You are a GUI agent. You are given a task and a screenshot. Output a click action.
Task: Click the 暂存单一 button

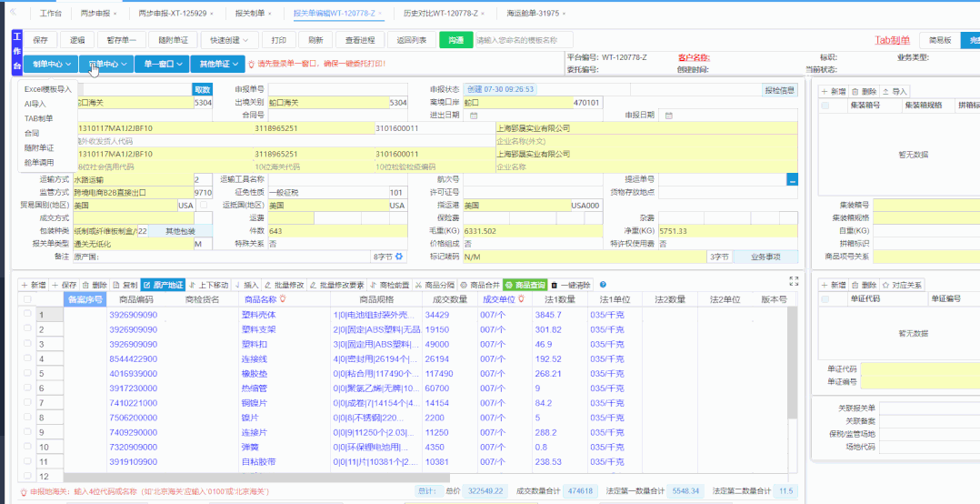pos(121,40)
